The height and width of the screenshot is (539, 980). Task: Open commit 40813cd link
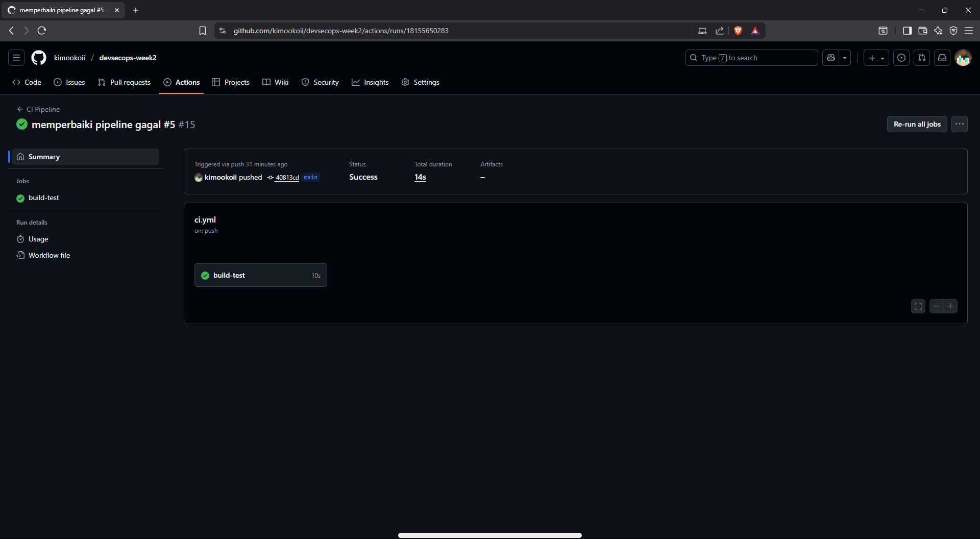(287, 178)
